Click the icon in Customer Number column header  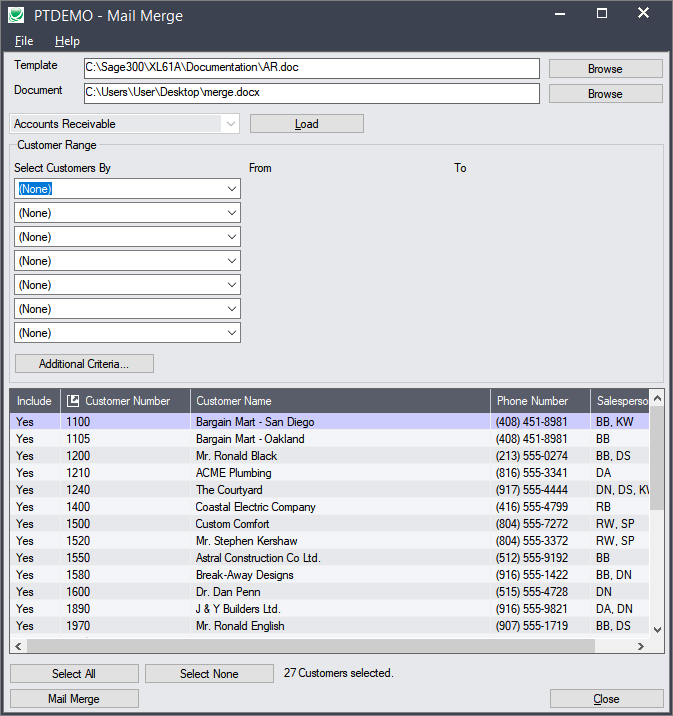click(x=73, y=401)
